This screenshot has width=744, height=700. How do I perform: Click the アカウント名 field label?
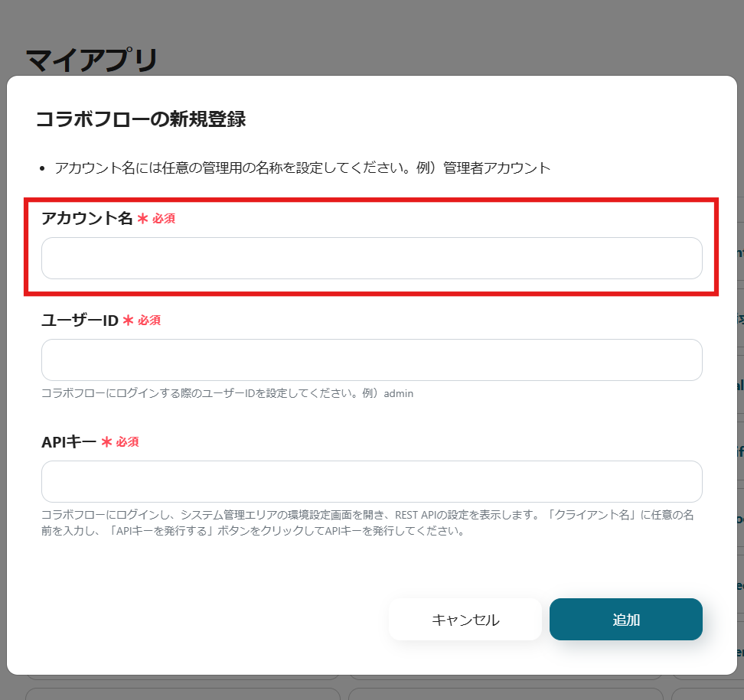pos(86,218)
